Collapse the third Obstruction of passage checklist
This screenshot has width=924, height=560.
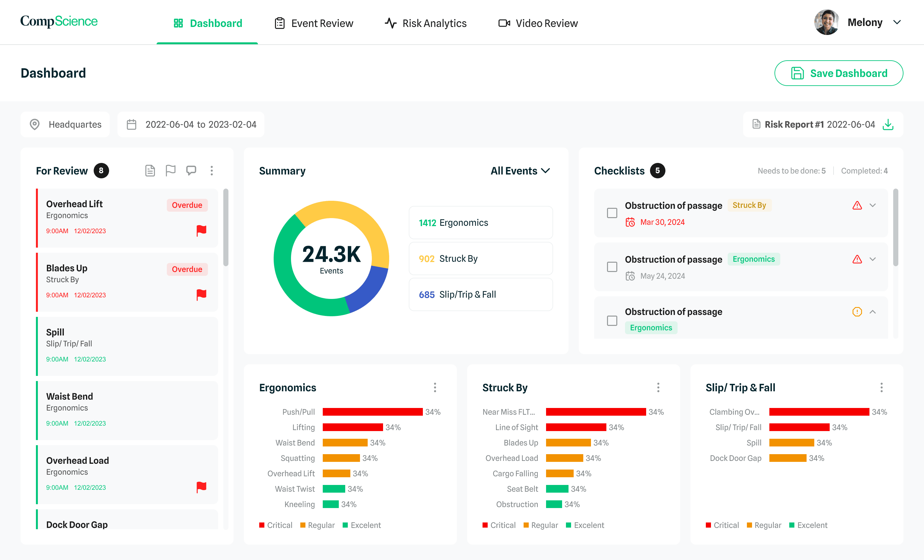click(x=873, y=312)
